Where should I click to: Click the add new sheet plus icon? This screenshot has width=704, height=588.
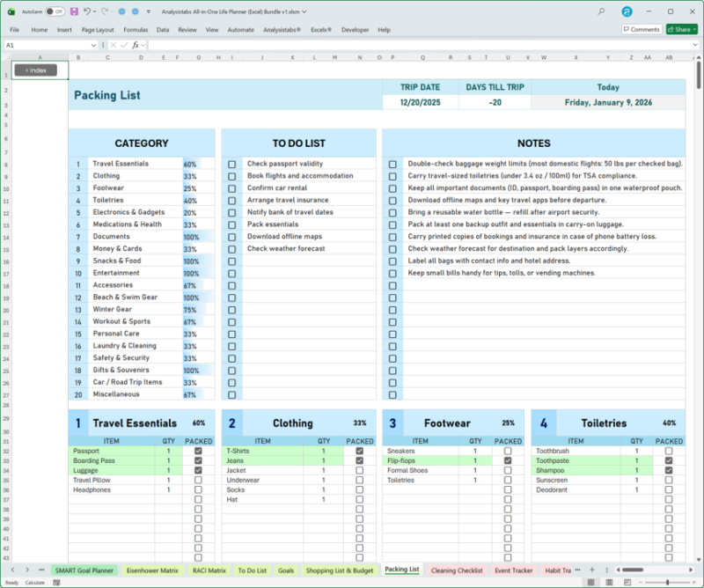point(591,570)
